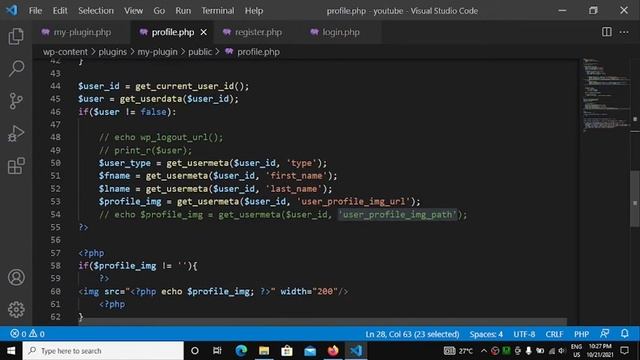The height and width of the screenshot is (360, 640).
Task: Open Task View on taskbar
Action: (x=217, y=351)
